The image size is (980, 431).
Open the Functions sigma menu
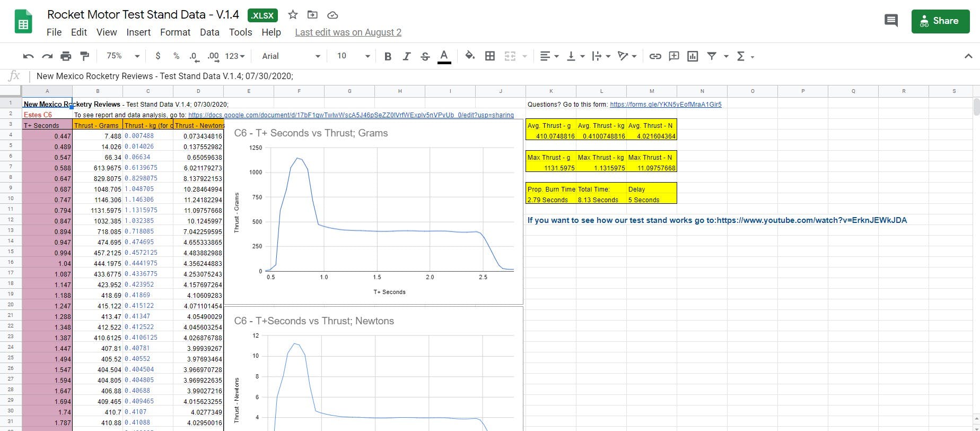point(745,56)
